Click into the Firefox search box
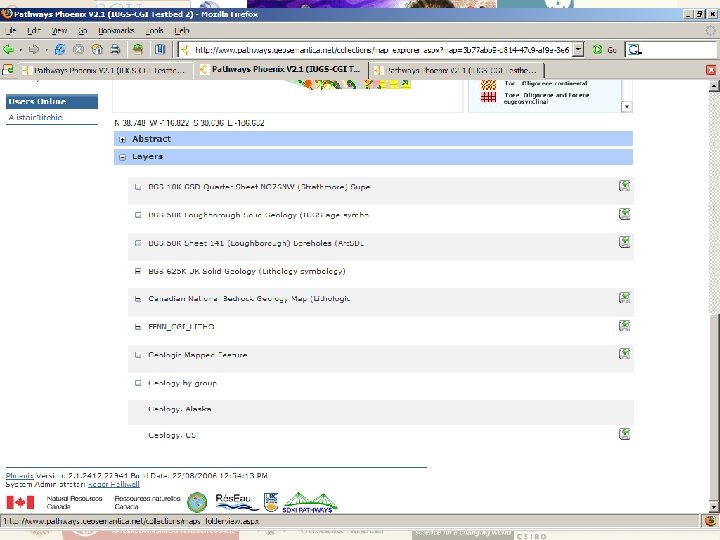The image size is (720, 540). (x=679, y=50)
